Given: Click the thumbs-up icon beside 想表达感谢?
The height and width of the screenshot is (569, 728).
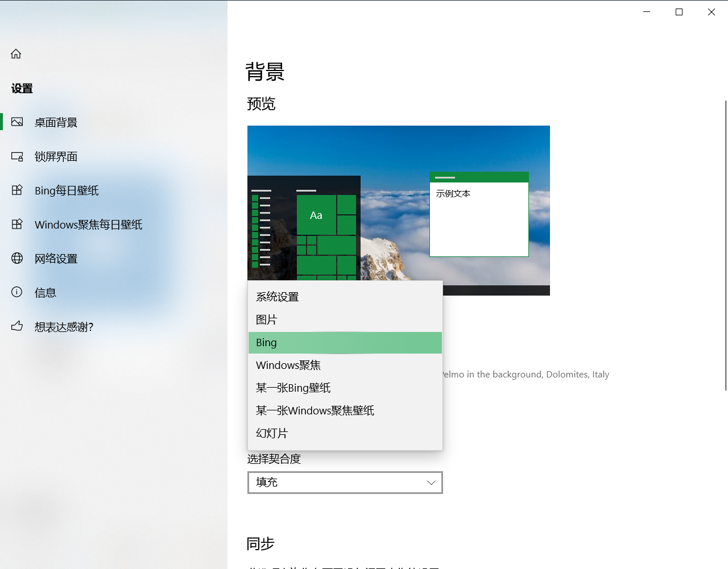Looking at the screenshot, I should (x=17, y=326).
